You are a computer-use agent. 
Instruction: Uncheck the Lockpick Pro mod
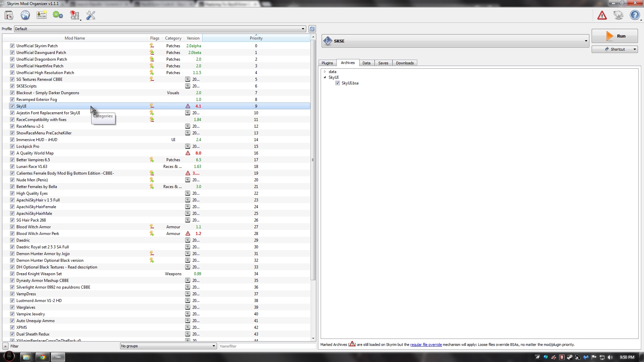pos(12,146)
